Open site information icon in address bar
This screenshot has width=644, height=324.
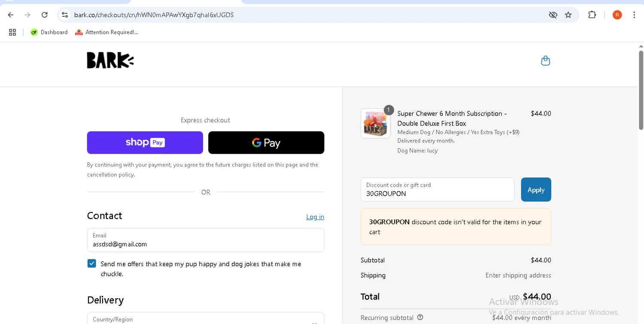(65, 15)
